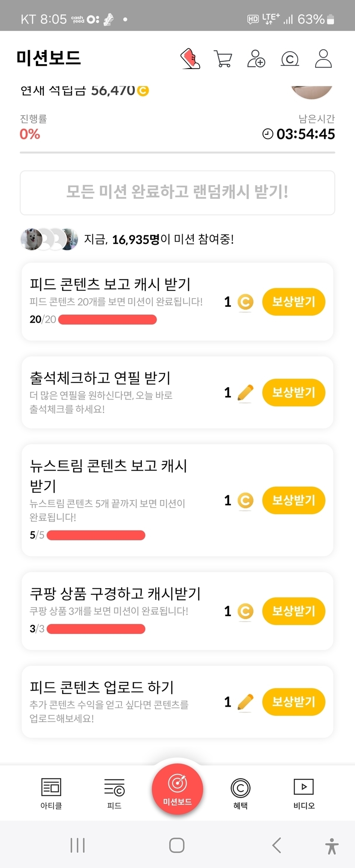The height and width of the screenshot is (868, 355).
Task: Claim reward for 피드 콘텐츠 보고 캐시 받기
Action: [293, 302]
